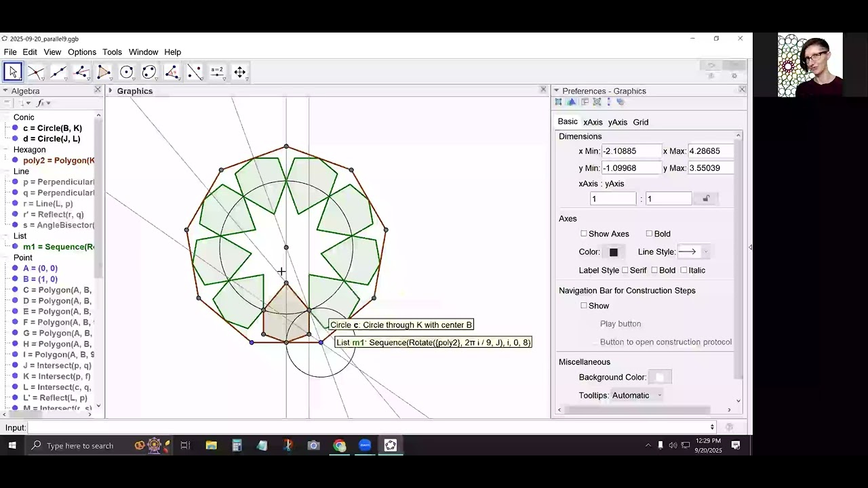Open File Explorer from the taskbar
The width and height of the screenshot is (868, 488).
coord(212,445)
